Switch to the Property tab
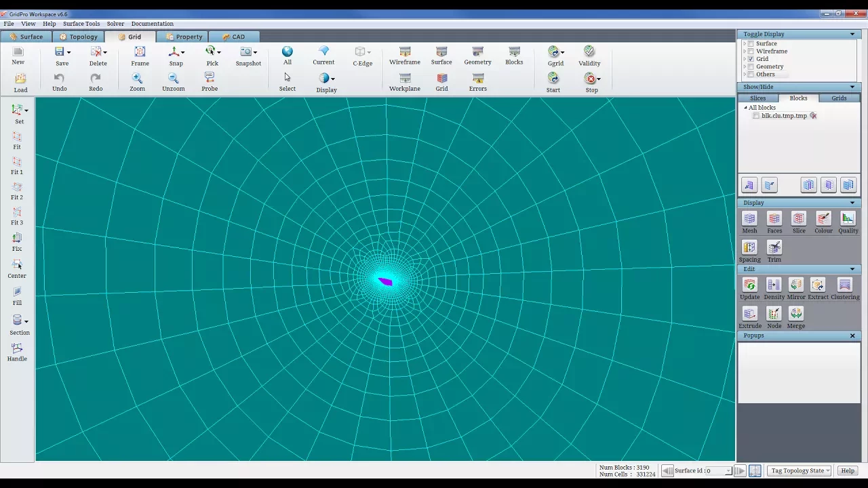This screenshot has width=868, height=488. [184, 37]
